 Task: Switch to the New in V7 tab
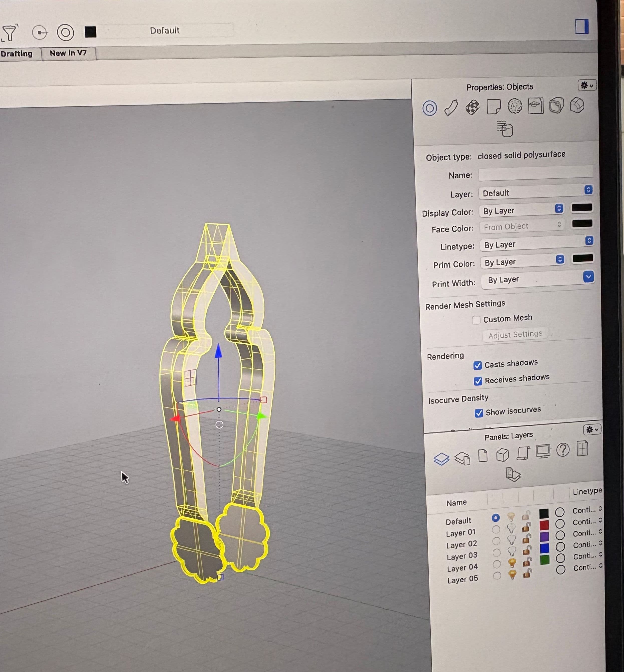[69, 53]
